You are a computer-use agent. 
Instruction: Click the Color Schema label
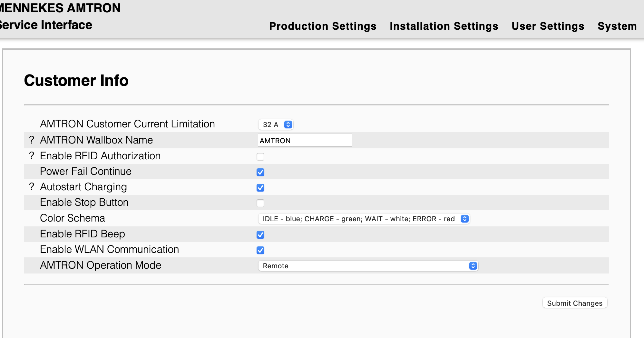pos(73,218)
